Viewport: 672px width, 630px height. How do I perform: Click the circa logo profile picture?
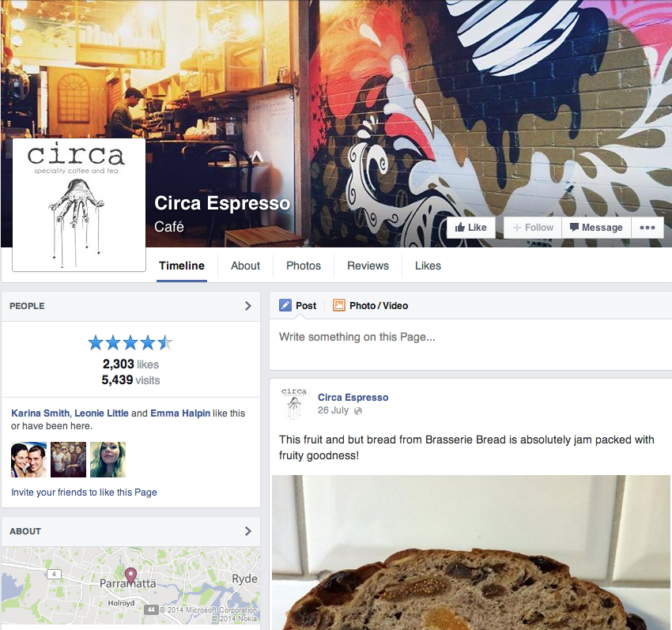pos(79,205)
